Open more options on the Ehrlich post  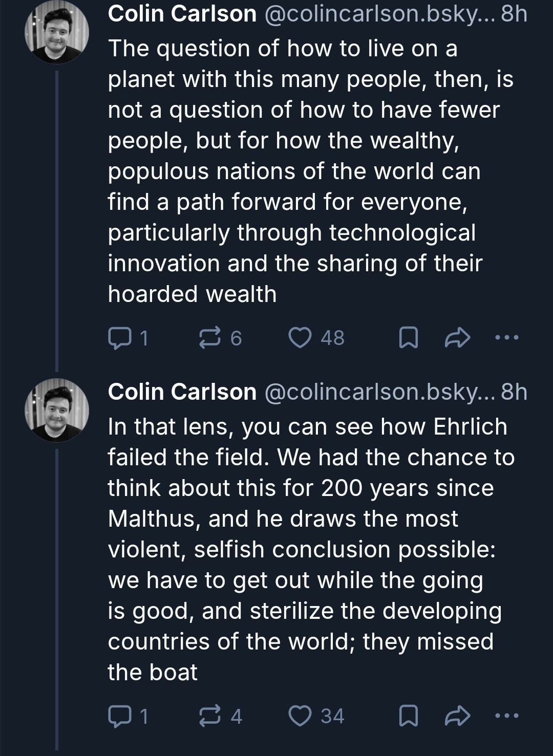507,716
